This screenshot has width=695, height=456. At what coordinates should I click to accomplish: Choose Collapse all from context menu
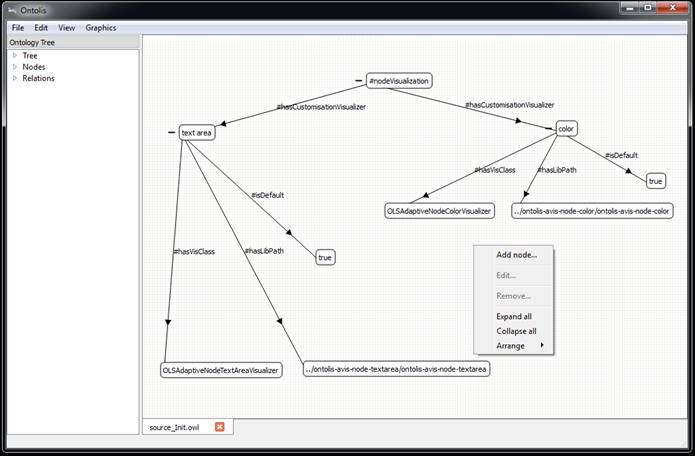click(516, 331)
